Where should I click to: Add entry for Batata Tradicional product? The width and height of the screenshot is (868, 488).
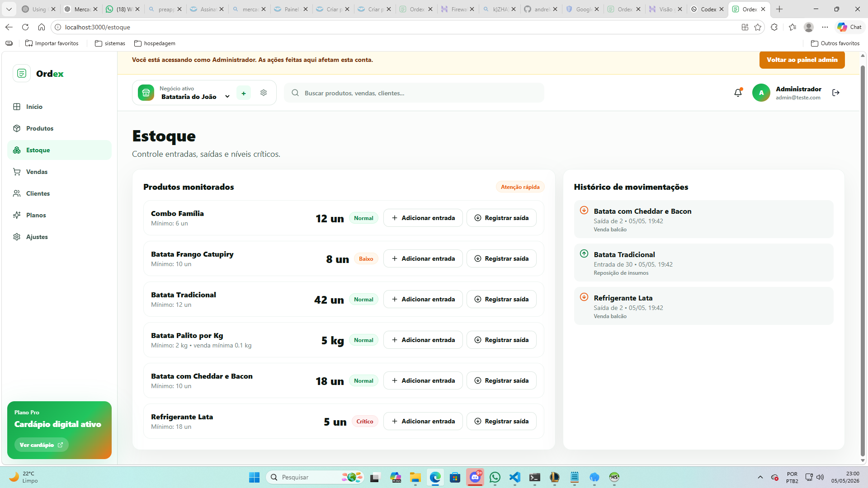[423, 299]
